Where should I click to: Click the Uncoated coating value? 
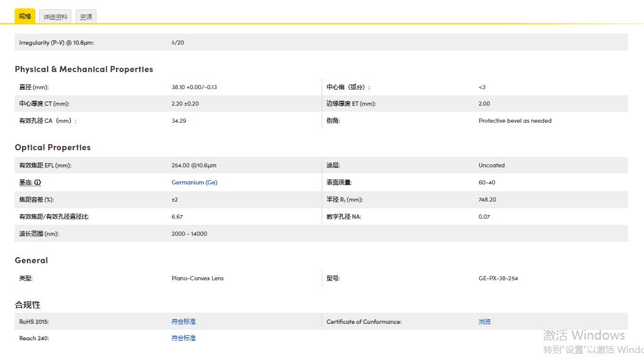[x=491, y=166]
